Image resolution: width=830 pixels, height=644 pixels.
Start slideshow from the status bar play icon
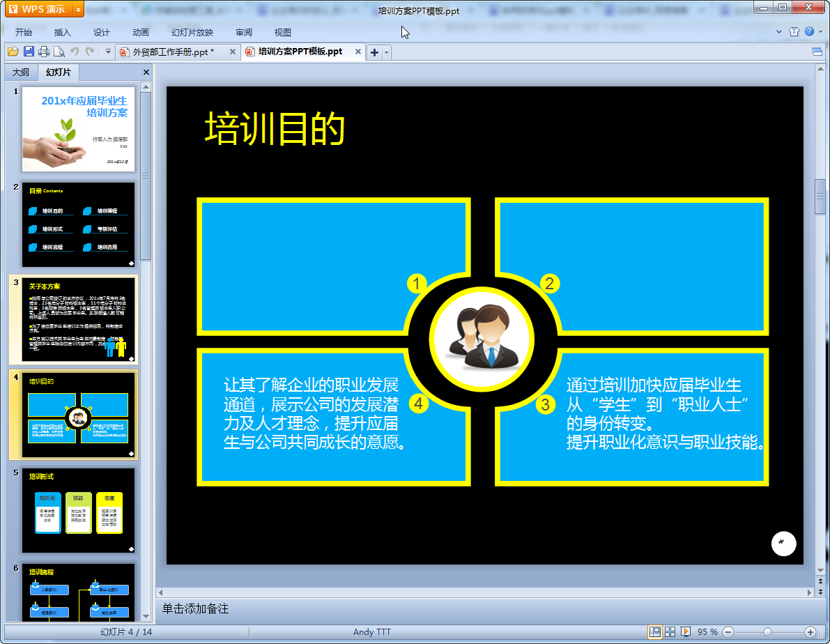[x=686, y=631]
